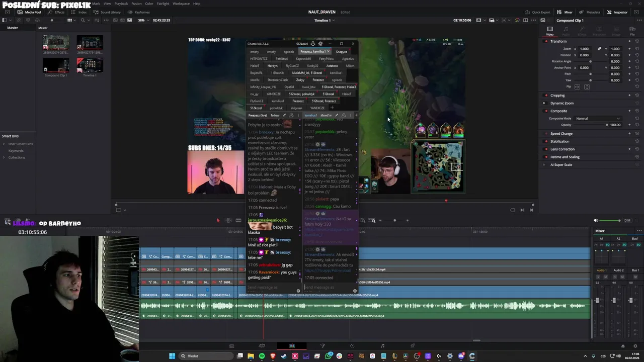
Task: Click the monitor volume speaker icon
Action: pyautogui.click(x=596, y=220)
